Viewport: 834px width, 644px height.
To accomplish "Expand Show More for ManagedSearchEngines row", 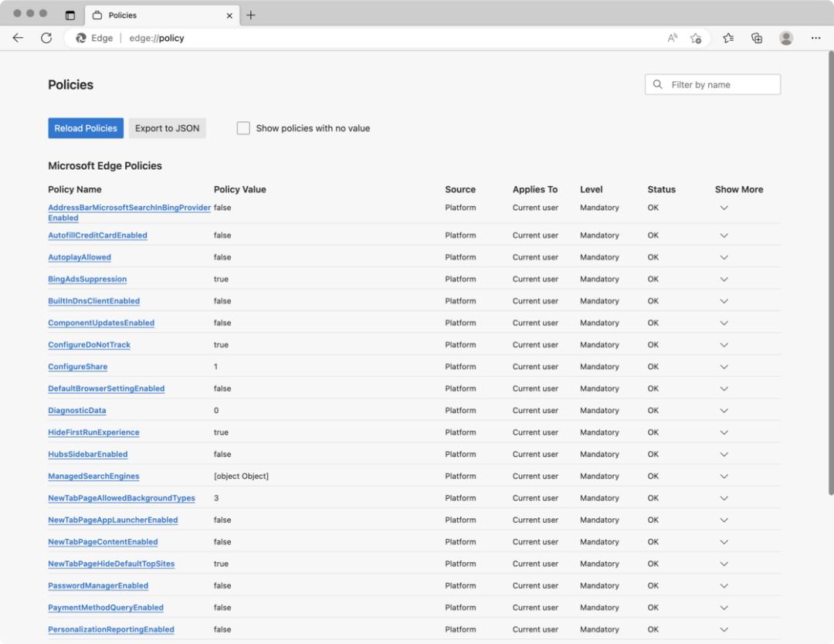I will (x=724, y=476).
